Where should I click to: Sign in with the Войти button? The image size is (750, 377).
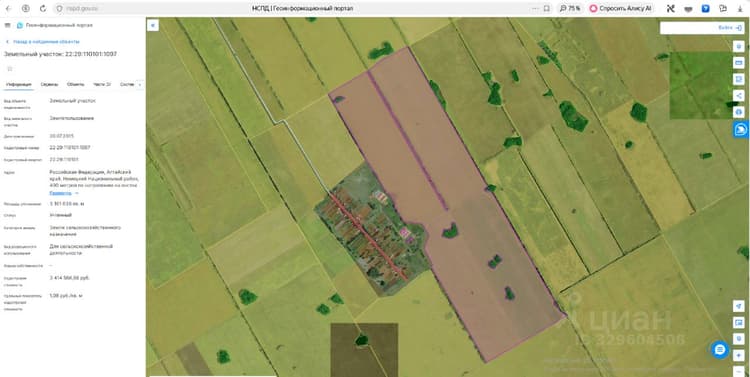tap(729, 28)
